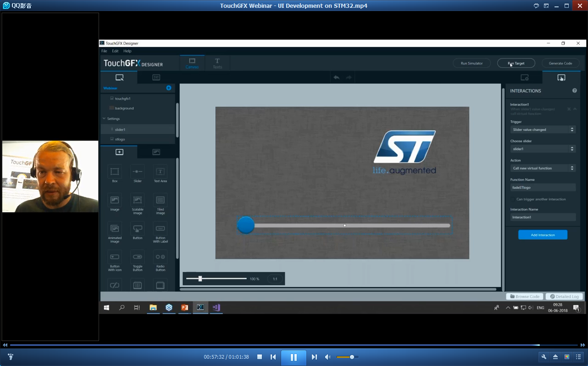Viewport: 588px width, 366px height.
Task: Pause the video playback
Action: click(x=294, y=357)
